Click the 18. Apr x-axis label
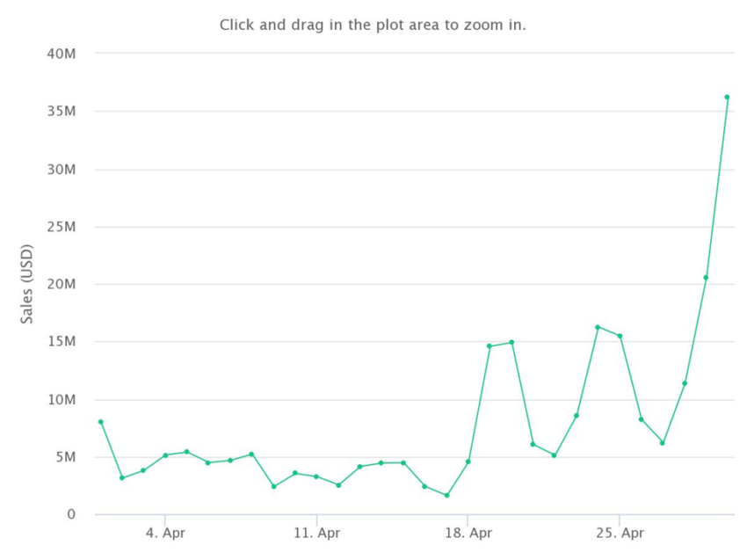Image resolution: width=747 pixels, height=560 pixels. click(x=468, y=533)
